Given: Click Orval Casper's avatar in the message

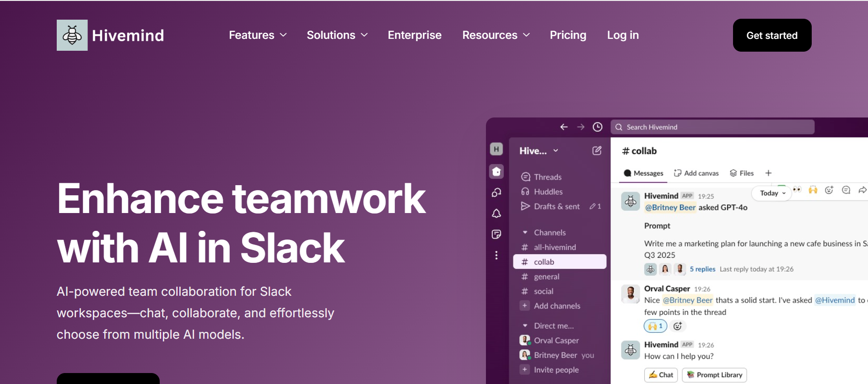Looking at the screenshot, I should click(x=631, y=294).
